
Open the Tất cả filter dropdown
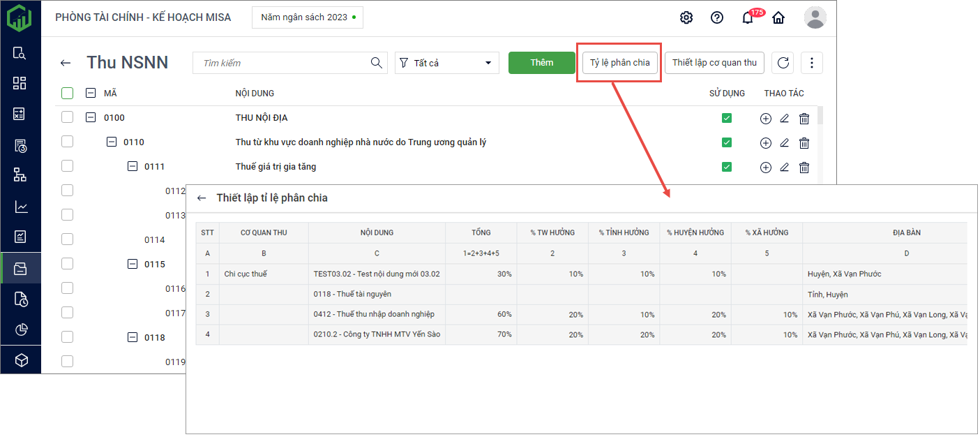point(447,63)
